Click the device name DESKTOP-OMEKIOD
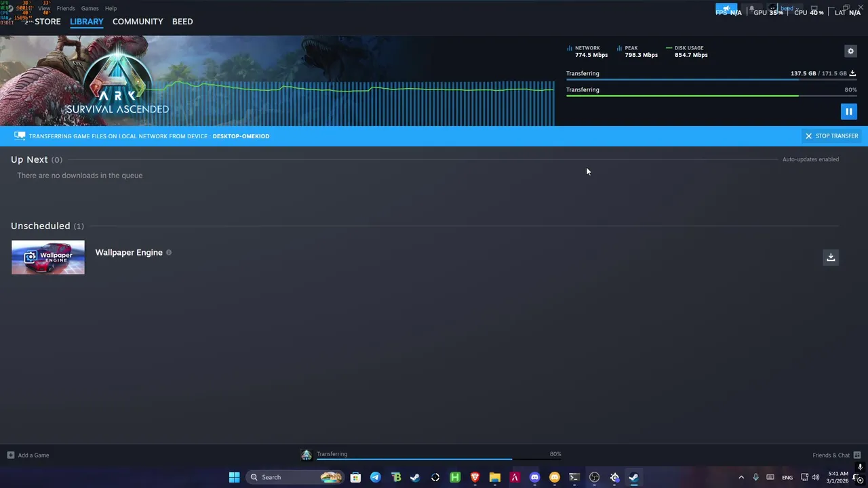Viewport: 868px width, 488px height. click(x=241, y=136)
